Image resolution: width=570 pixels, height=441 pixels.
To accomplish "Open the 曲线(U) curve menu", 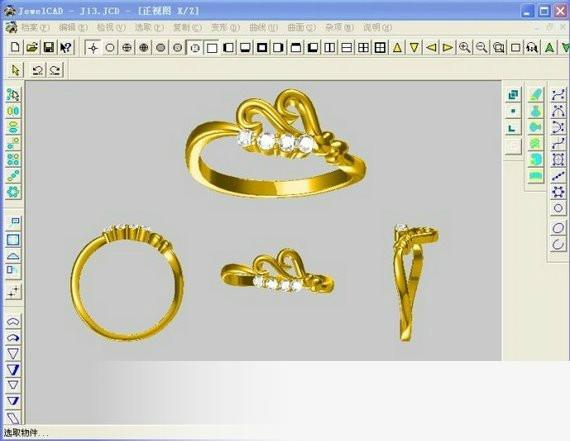I will (x=264, y=27).
